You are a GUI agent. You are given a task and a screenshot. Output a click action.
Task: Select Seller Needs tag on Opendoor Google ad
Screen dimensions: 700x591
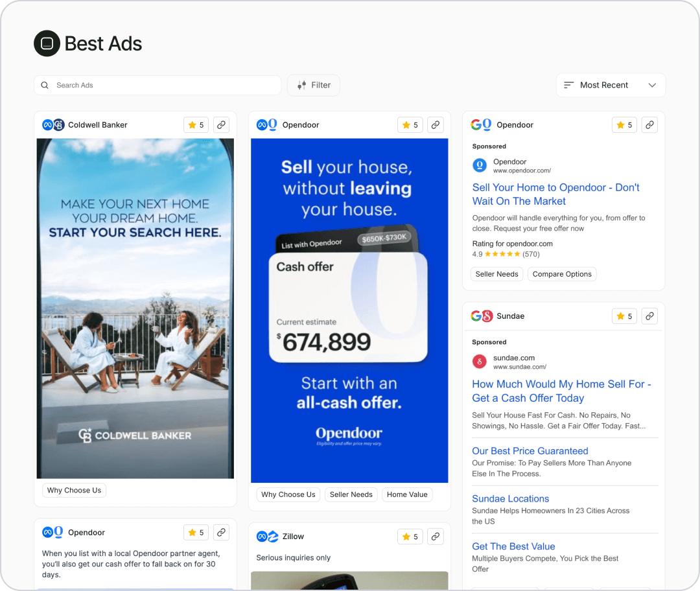[x=497, y=274]
